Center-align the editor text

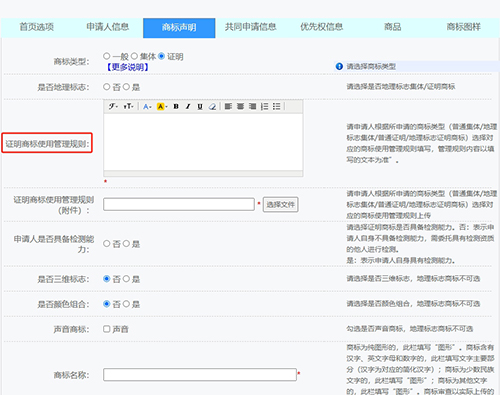pos(240,106)
